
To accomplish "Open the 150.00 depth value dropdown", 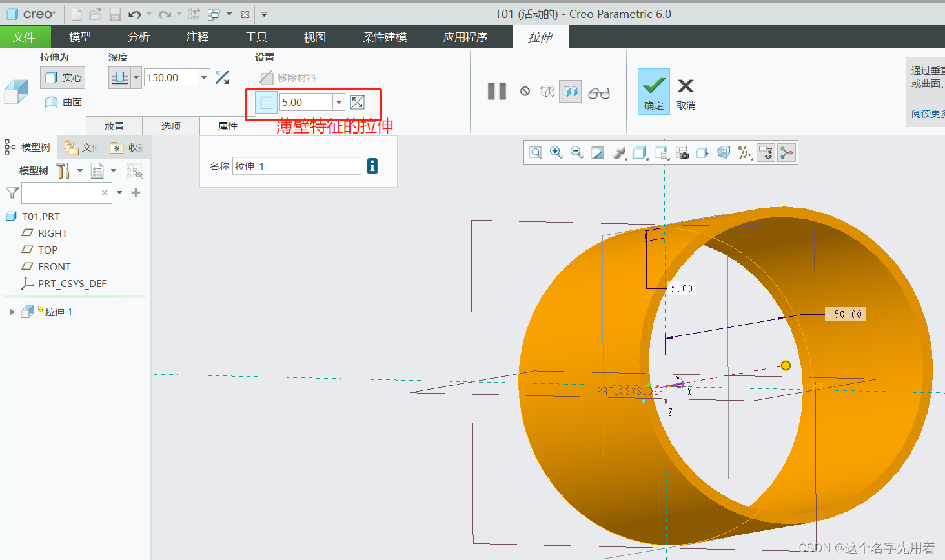I will [x=204, y=77].
